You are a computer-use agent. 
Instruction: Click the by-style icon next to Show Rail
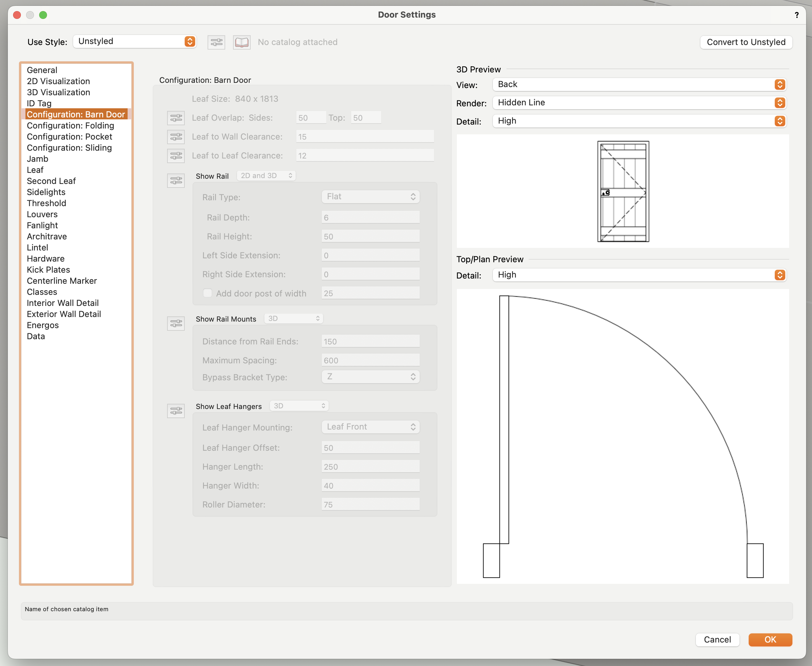[x=176, y=180]
